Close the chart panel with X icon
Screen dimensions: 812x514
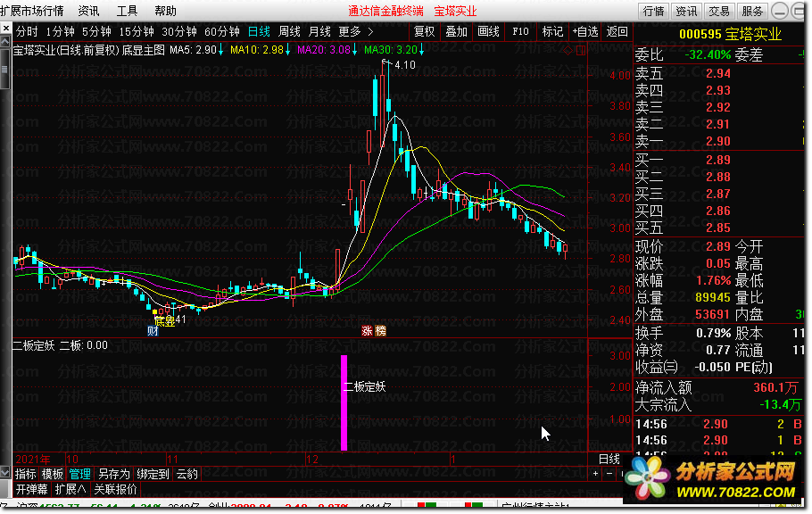tap(5, 28)
